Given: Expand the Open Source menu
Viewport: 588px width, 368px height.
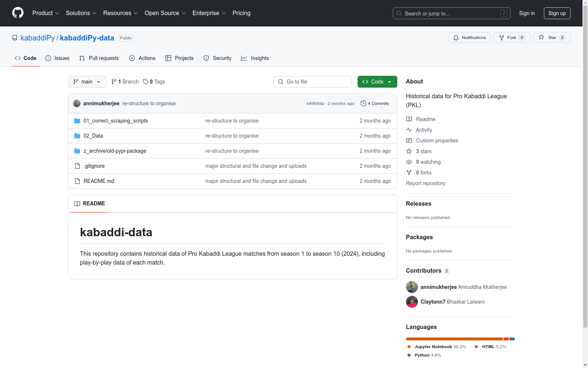Looking at the screenshot, I should coord(165,13).
